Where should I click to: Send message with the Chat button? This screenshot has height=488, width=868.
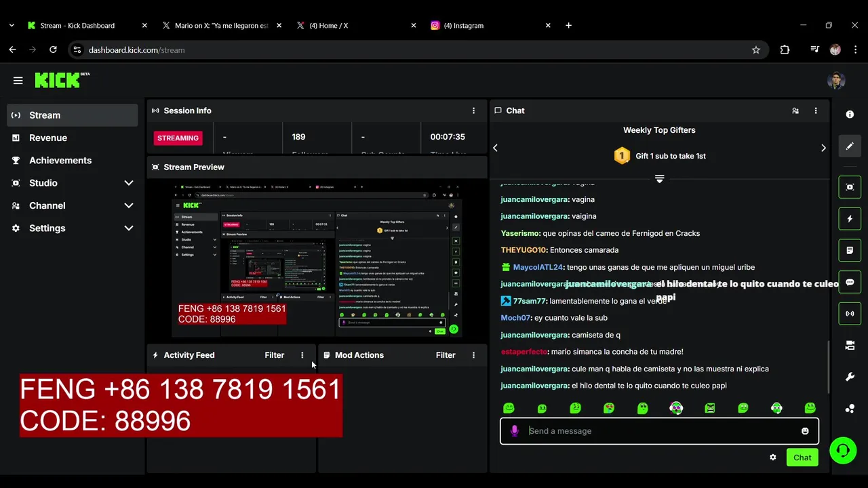(802, 457)
